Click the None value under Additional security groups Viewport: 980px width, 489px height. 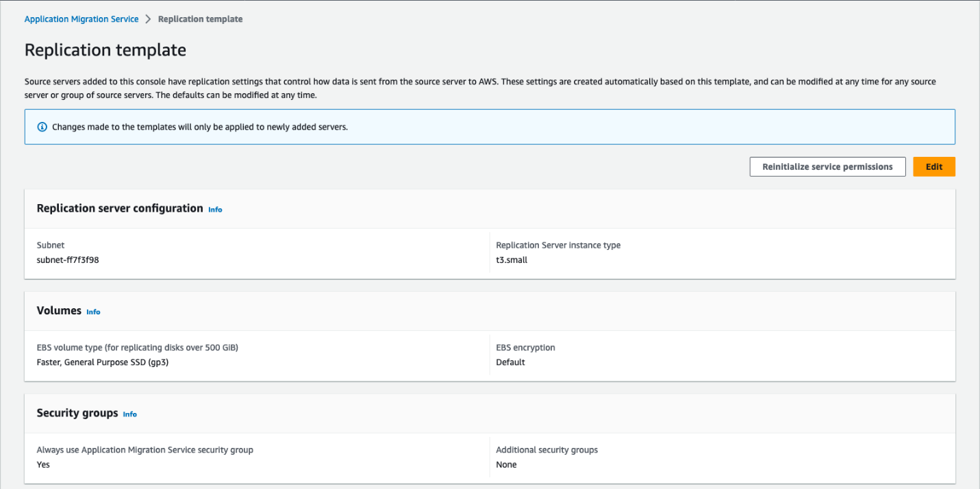point(506,464)
